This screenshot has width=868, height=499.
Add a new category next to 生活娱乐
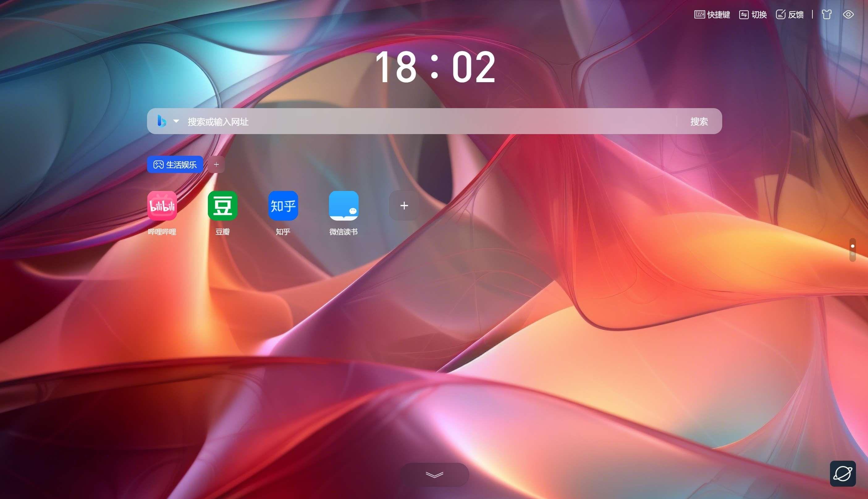click(x=216, y=164)
